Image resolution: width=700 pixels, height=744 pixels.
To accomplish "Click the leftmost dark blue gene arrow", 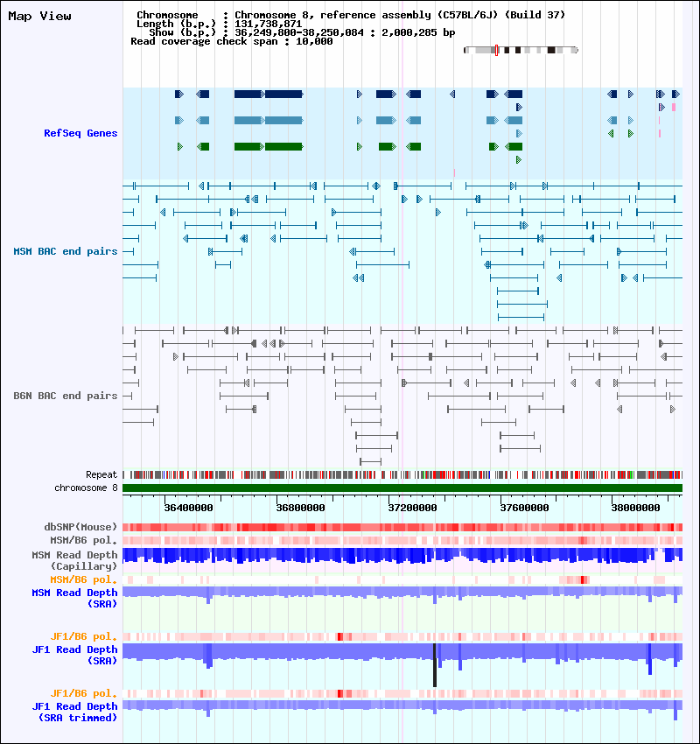I will tap(179, 94).
